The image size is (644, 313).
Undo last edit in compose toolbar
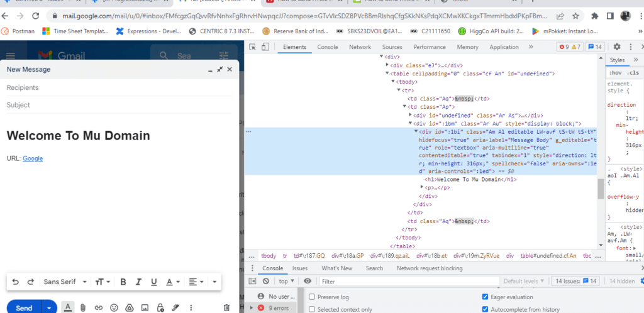pos(16,282)
